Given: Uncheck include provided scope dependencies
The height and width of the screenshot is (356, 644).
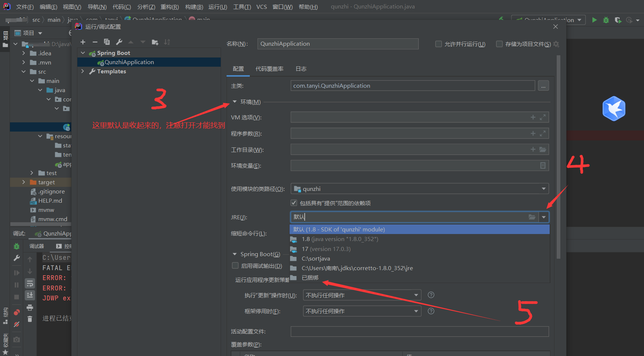Looking at the screenshot, I should [x=294, y=203].
